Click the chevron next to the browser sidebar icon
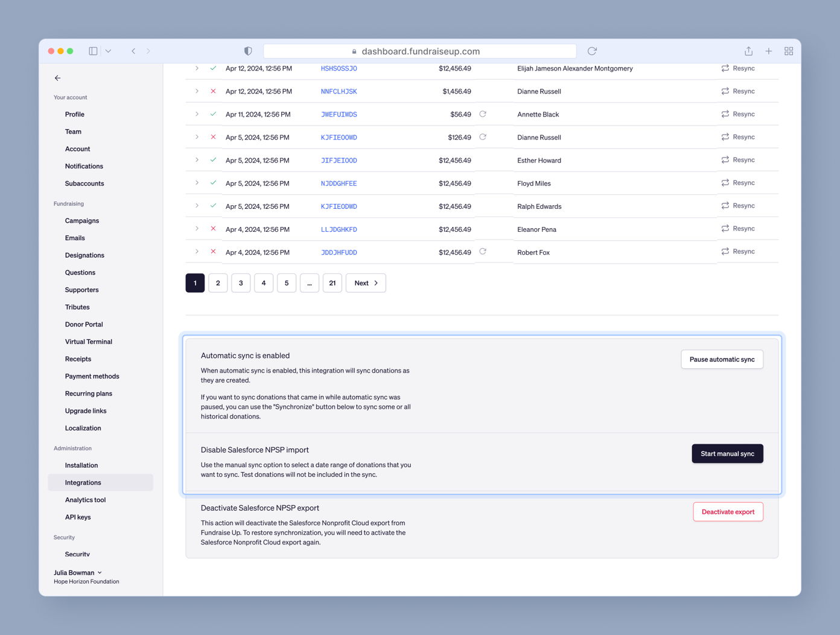 tap(109, 51)
